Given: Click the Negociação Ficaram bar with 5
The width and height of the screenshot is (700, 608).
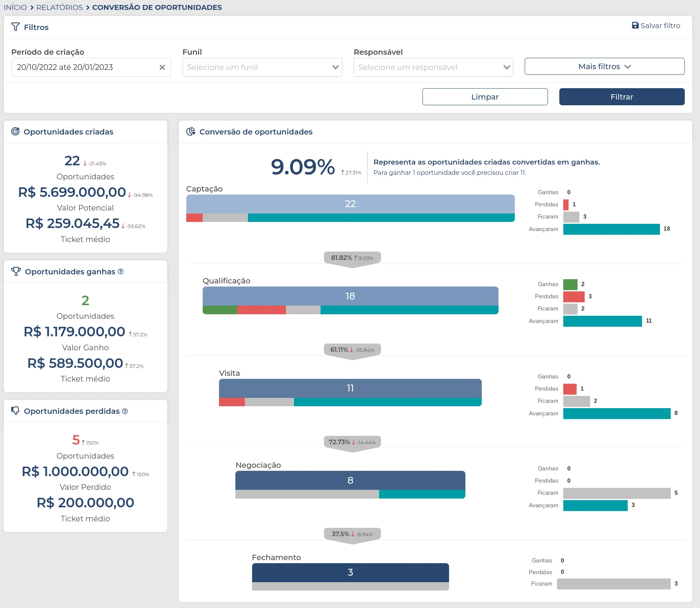Looking at the screenshot, I should (617, 493).
